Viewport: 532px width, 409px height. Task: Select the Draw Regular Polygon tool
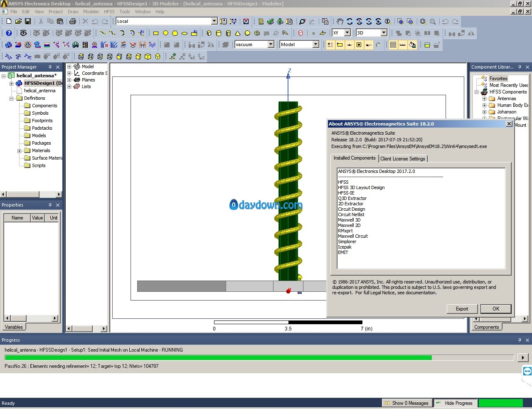point(175,33)
